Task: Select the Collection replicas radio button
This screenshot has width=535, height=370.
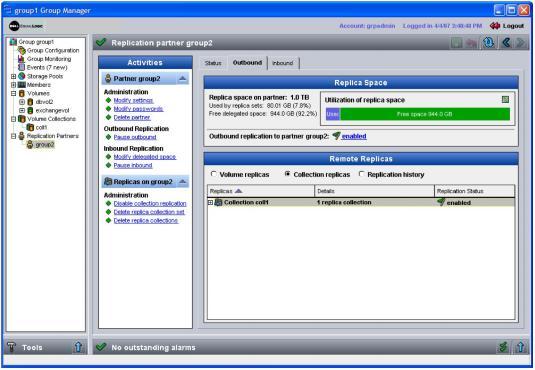Action: point(287,174)
